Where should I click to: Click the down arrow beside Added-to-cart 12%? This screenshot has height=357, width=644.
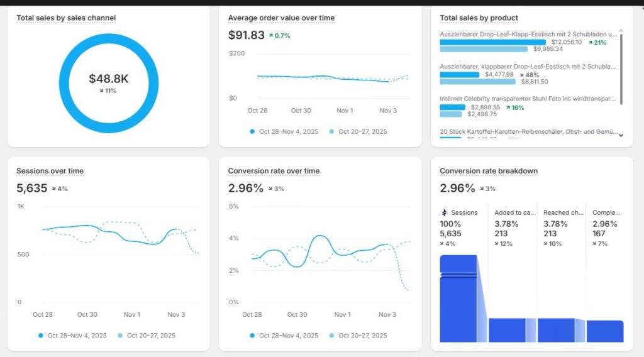click(497, 244)
